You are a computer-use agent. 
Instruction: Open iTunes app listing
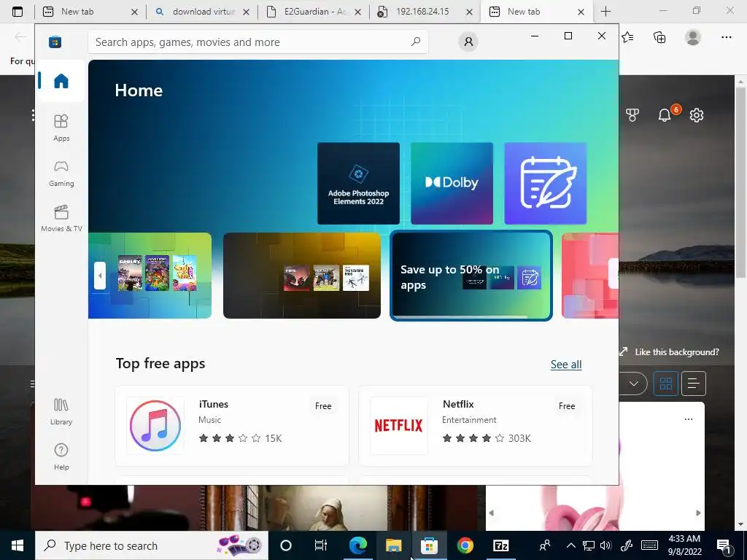click(x=232, y=426)
